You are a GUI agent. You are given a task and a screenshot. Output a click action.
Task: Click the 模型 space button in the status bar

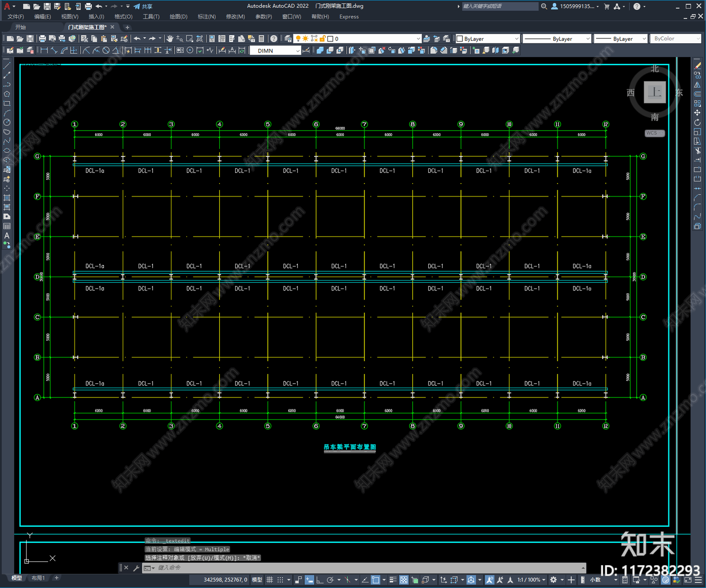point(257,580)
